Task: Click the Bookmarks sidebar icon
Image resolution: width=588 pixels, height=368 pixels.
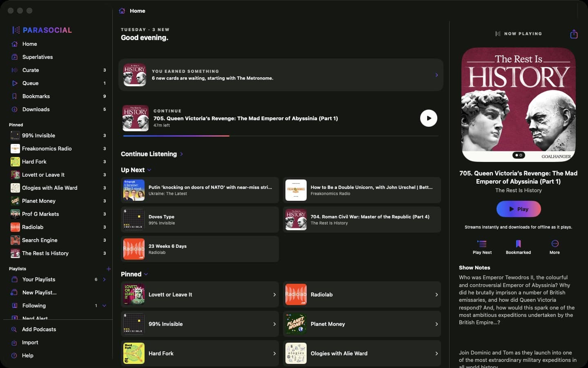Action: [15, 96]
